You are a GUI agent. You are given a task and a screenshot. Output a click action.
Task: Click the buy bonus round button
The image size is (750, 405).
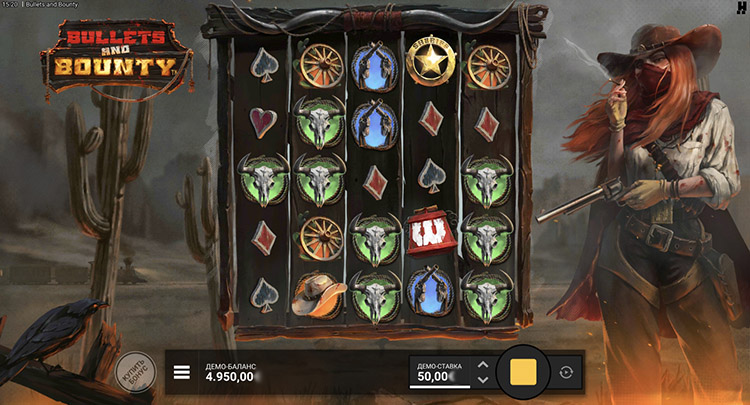click(136, 372)
